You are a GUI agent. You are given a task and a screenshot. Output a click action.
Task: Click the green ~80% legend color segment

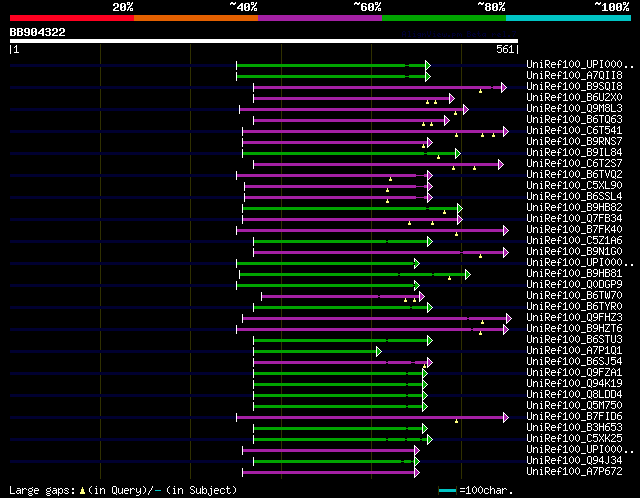[x=444, y=18]
